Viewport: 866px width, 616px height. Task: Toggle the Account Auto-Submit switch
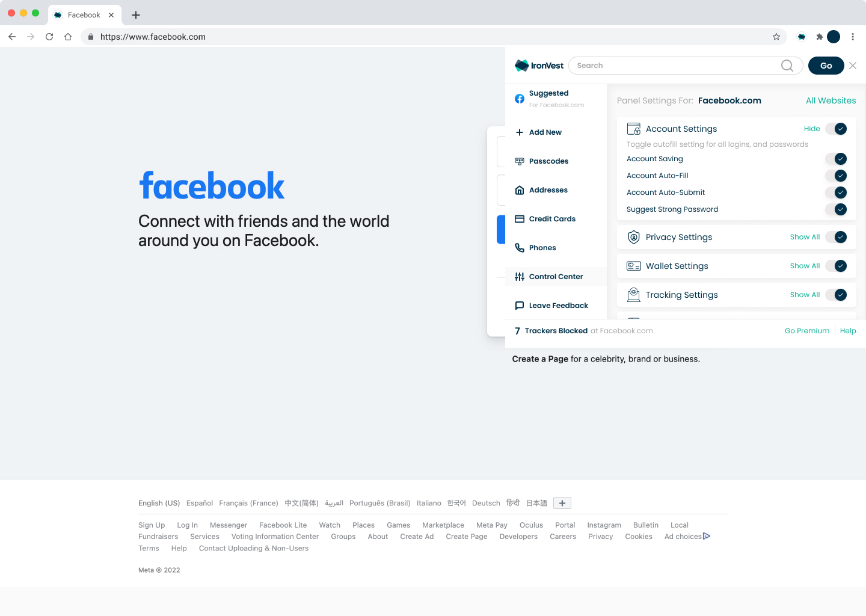[836, 192]
